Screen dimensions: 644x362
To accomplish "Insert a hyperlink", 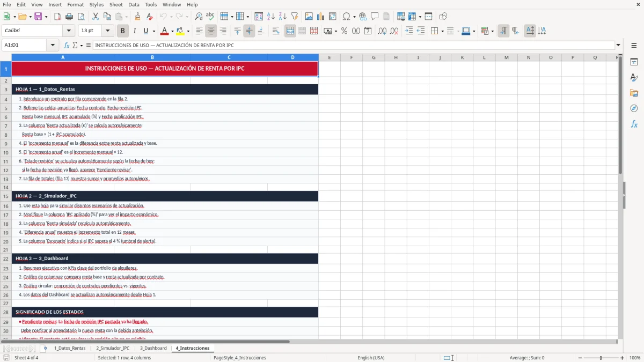I will click(x=363, y=17).
